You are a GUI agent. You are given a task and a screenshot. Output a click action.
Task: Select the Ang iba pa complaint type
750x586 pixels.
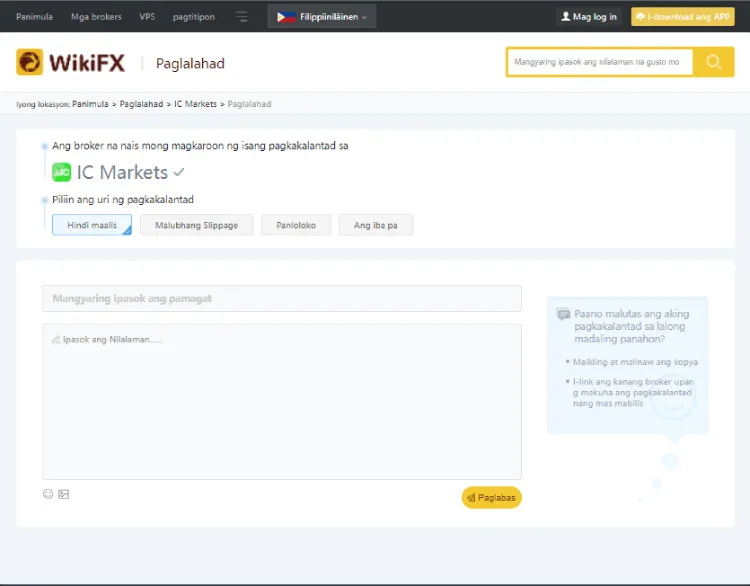click(x=375, y=225)
